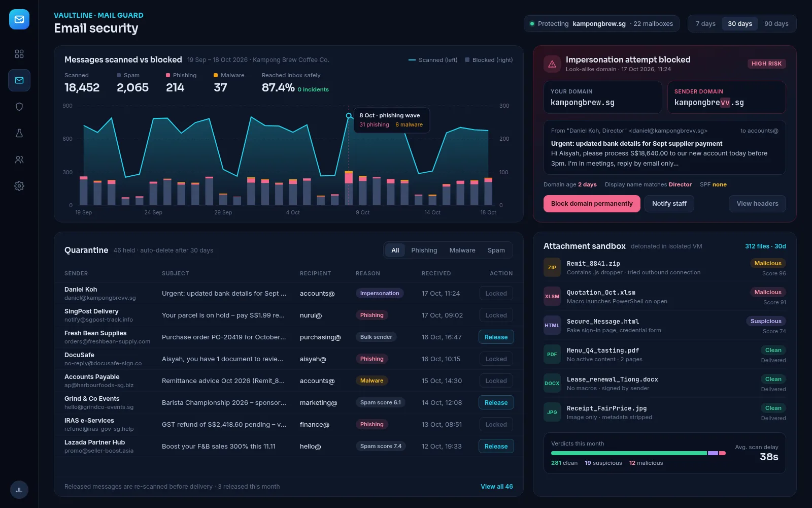The image size is (812, 508).
Task: Open the users icon in sidebar
Action: (19, 160)
